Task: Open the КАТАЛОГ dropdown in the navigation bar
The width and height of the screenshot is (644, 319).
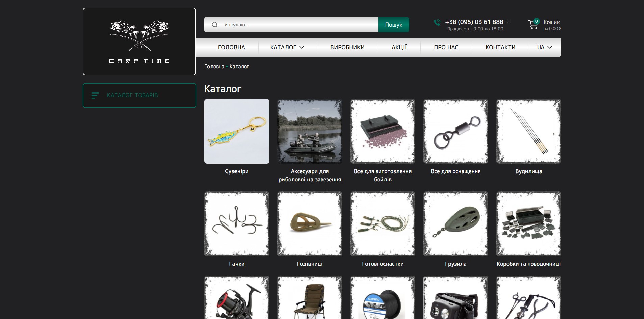Action: 287,47
